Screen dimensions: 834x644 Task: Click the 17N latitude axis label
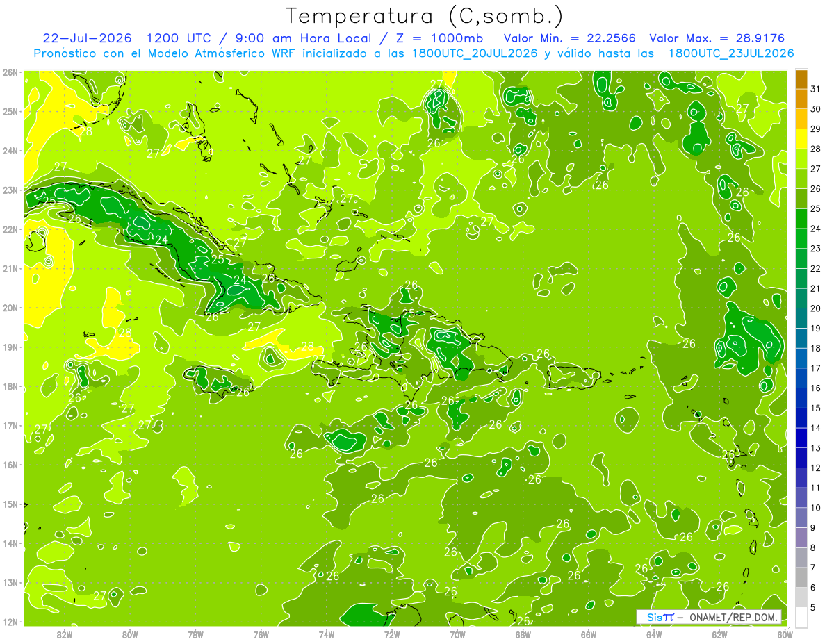pyautogui.click(x=10, y=425)
